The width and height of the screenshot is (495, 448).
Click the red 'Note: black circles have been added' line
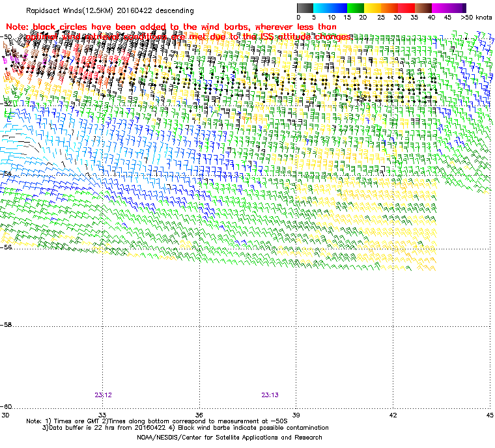(x=171, y=27)
